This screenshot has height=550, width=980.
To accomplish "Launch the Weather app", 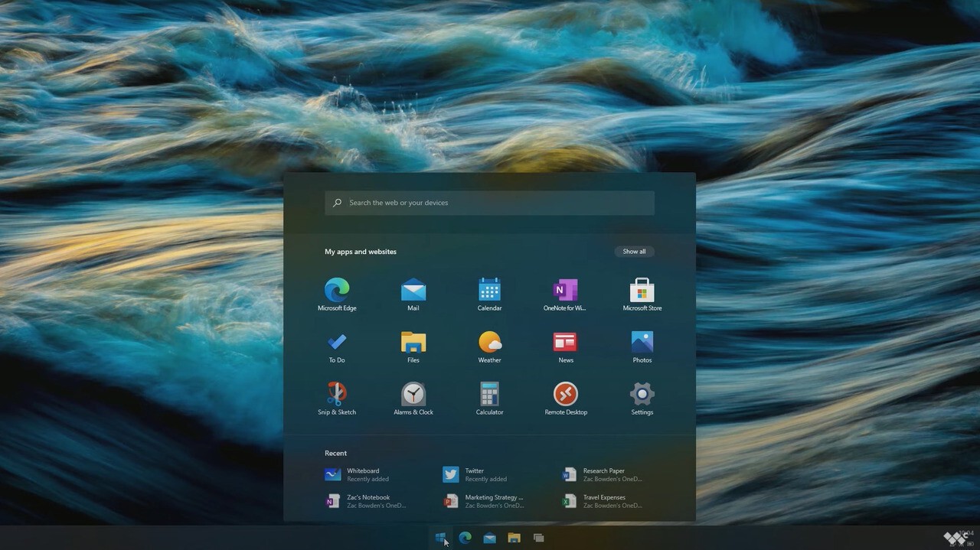I will (489, 347).
